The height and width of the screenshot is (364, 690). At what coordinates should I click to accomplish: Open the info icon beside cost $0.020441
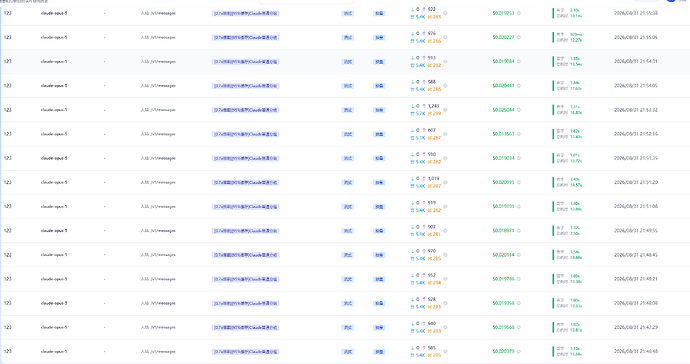(x=519, y=86)
